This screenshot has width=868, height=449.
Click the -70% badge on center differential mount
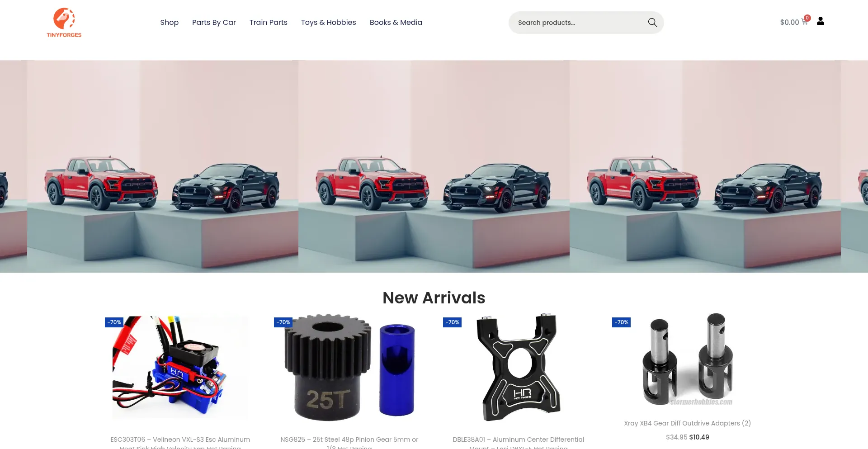pos(452,322)
